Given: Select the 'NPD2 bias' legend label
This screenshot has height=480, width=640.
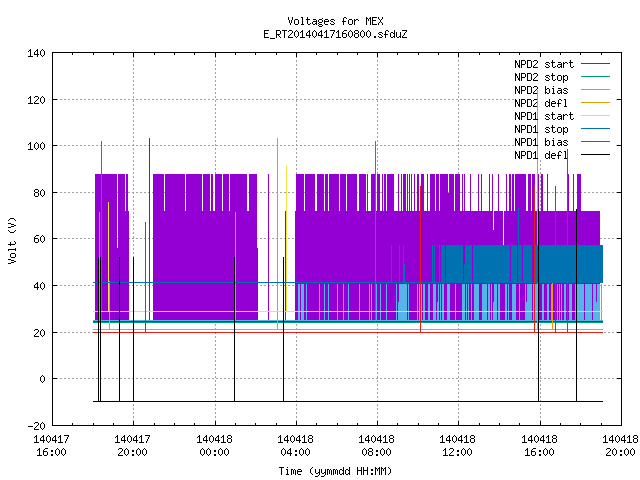Looking at the screenshot, I should 541,90.
